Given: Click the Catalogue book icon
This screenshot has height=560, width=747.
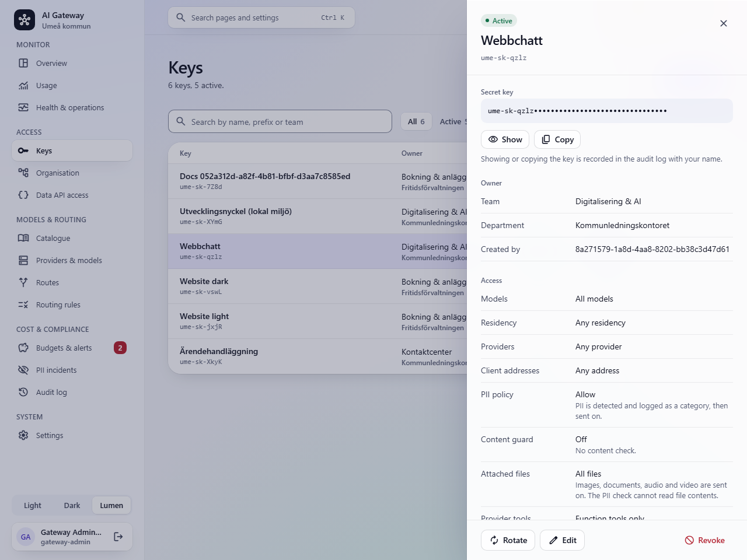Looking at the screenshot, I should (23, 238).
